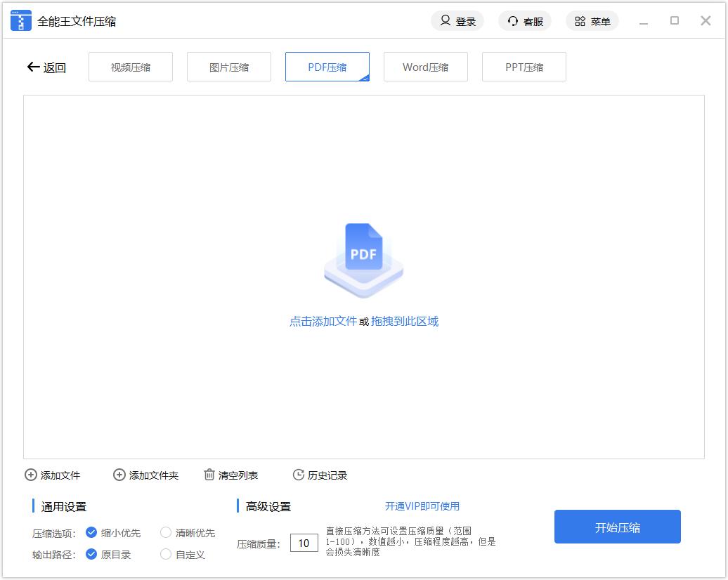Switch to Word压缩 tab

point(426,67)
